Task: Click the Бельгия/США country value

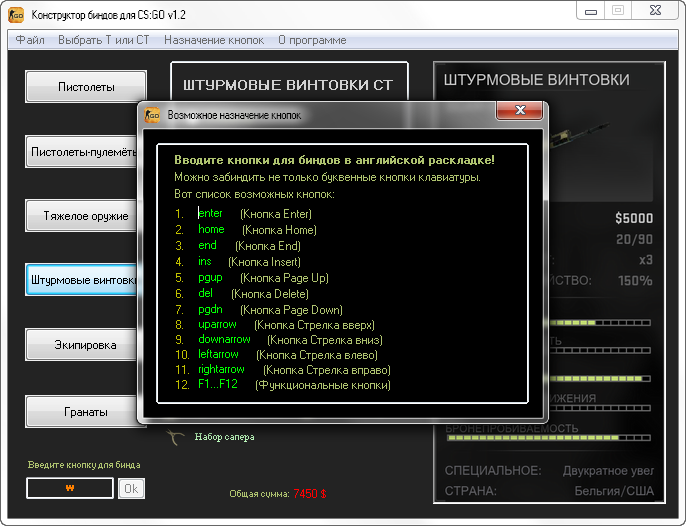Action: pyautogui.click(x=614, y=491)
